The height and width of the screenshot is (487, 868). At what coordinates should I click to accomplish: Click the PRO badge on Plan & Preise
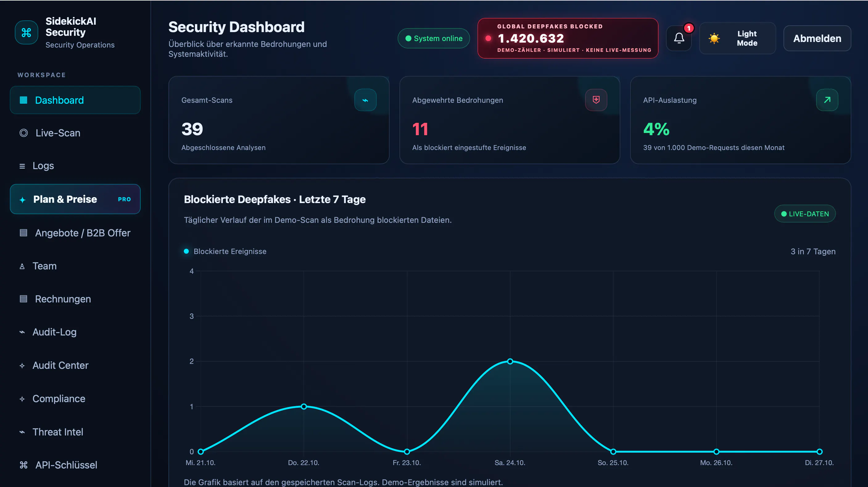pos(124,199)
